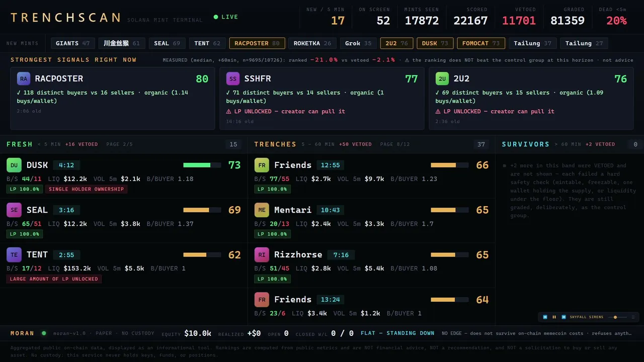Select the RACPOSTER 80 ticker chip
644x362 pixels.
(x=257, y=43)
